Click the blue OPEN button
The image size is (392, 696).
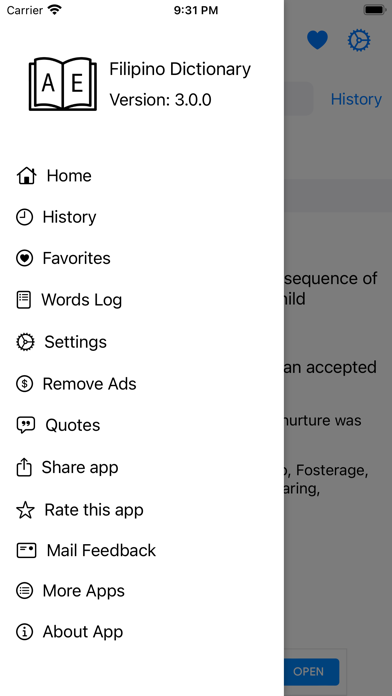click(x=309, y=672)
